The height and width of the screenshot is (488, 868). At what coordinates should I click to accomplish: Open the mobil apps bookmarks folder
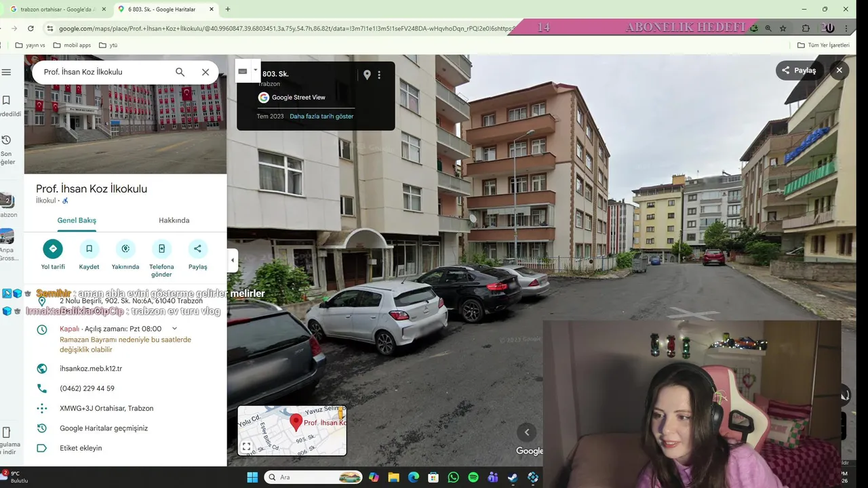72,45
